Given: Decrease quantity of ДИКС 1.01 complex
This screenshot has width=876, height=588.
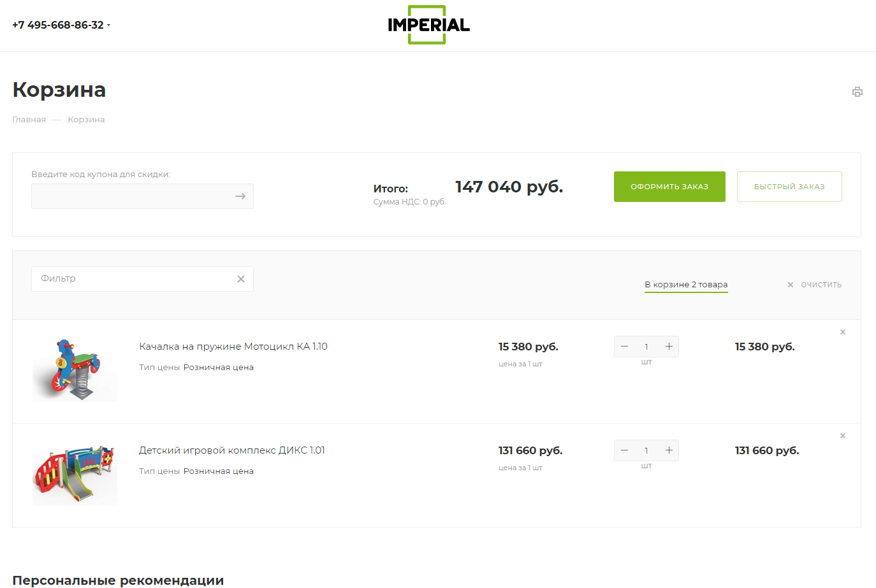Looking at the screenshot, I should point(624,450).
